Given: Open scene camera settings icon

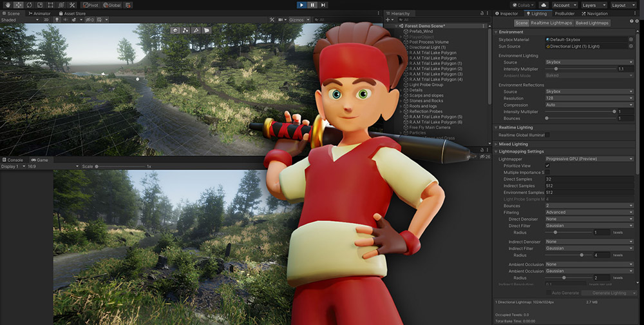Looking at the screenshot, I should (x=282, y=20).
